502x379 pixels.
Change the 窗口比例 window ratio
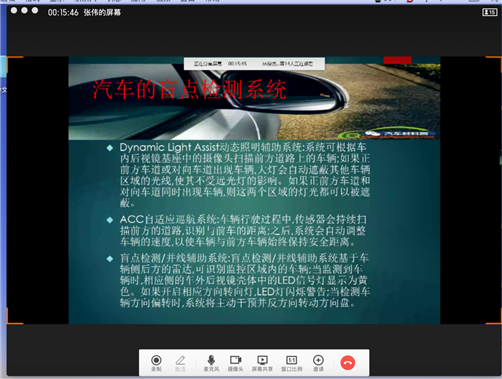coord(292,363)
